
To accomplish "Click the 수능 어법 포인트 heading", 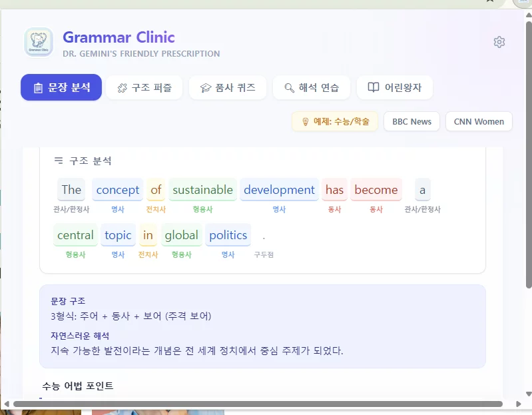I will [x=78, y=386].
